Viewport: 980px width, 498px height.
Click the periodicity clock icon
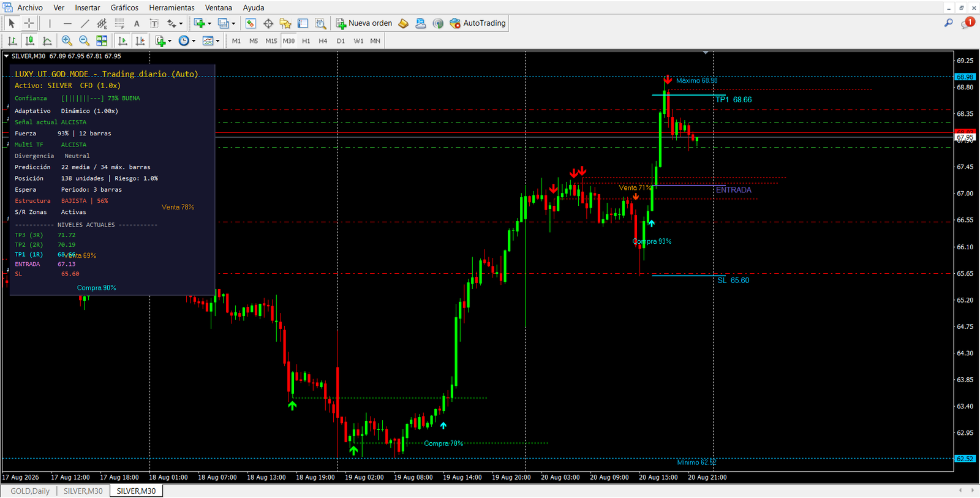click(x=184, y=40)
